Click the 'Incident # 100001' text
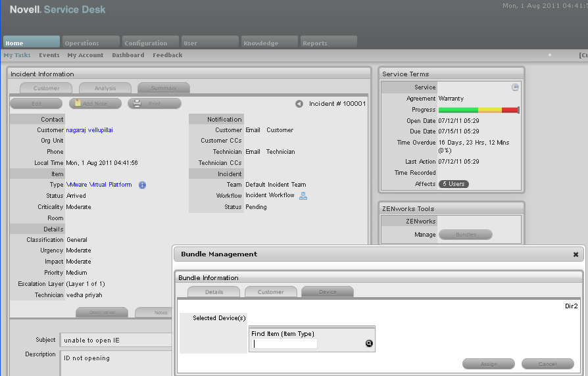 pos(337,104)
